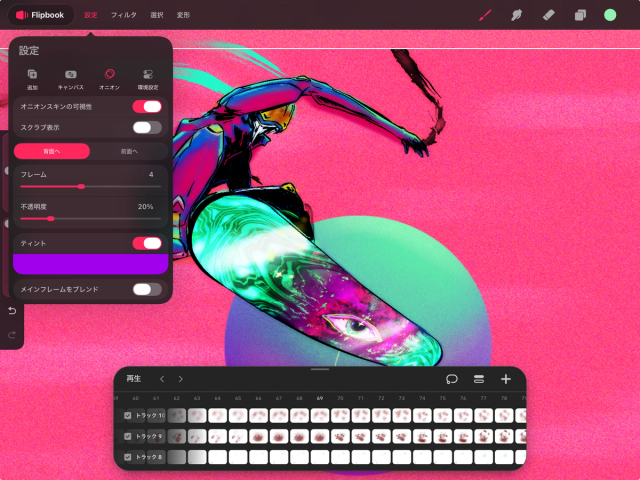Screen dimensions: 640x480
Task: Open the 設定 menu
Action: point(91,15)
